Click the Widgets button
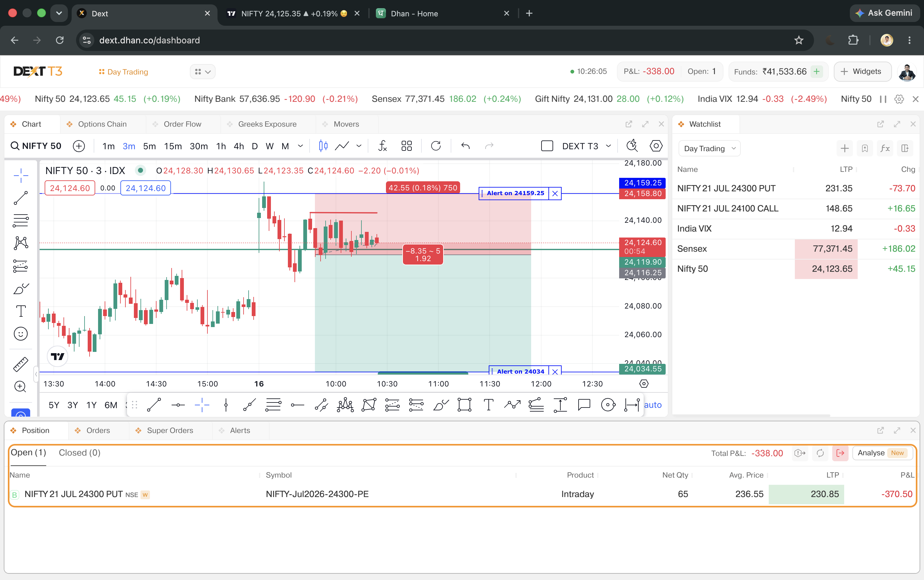Viewport: 924px width, 580px height. pos(862,72)
